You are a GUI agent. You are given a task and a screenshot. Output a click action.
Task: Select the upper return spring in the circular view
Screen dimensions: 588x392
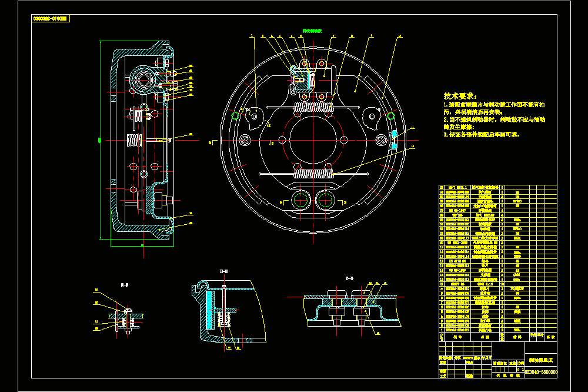pos(313,107)
